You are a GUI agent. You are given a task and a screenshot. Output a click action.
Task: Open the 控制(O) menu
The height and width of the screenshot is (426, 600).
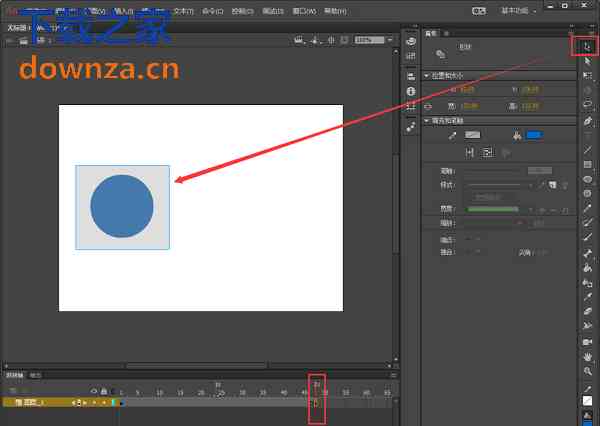[242, 11]
